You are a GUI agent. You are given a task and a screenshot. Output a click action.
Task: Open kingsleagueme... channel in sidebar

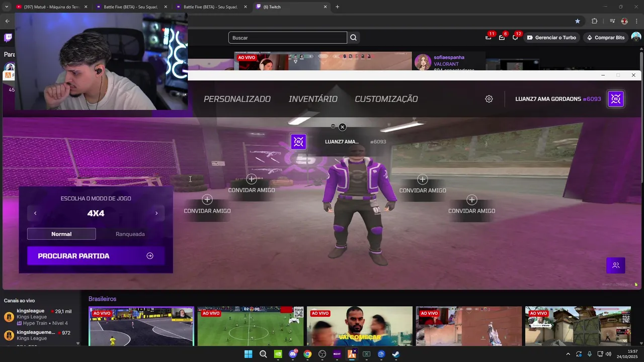coord(40,335)
